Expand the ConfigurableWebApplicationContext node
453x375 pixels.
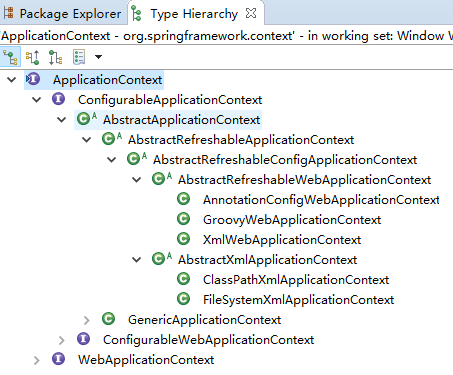(x=62, y=340)
